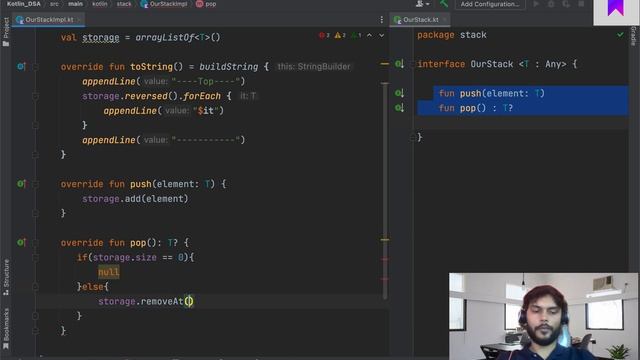Screen dimensions: 640x360
Task: Open the editor tabs three-dots menu
Action: [382, 20]
